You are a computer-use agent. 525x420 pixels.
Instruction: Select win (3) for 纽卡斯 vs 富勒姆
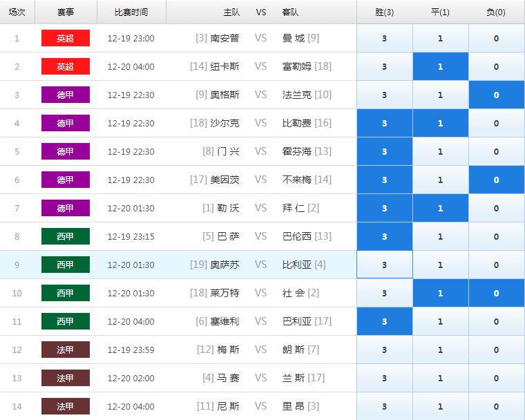pyautogui.click(x=384, y=66)
